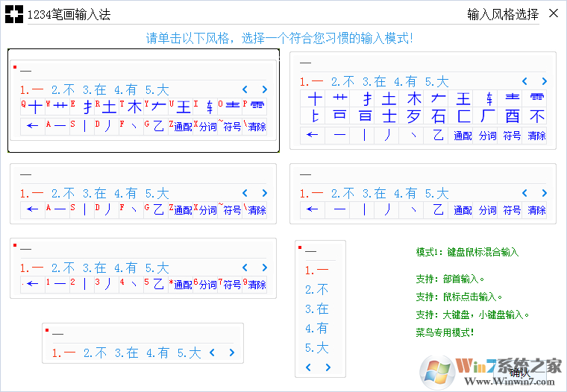Select candidate 3.在 in vertical list style
Viewport: 567px width, 392px height.
pyautogui.click(x=317, y=309)
